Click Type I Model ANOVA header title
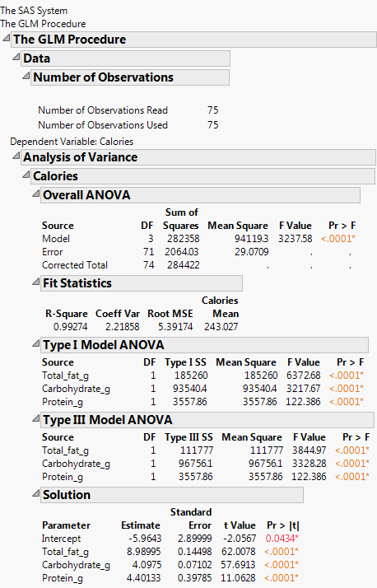The width and height of the screenshot is (377, 588). tap(104, 345)
